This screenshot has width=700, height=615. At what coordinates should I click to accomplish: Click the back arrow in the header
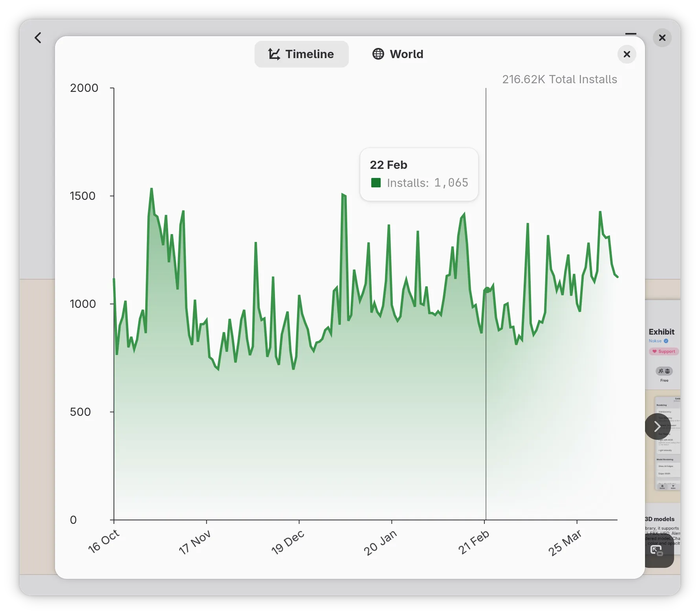(38, 38)
